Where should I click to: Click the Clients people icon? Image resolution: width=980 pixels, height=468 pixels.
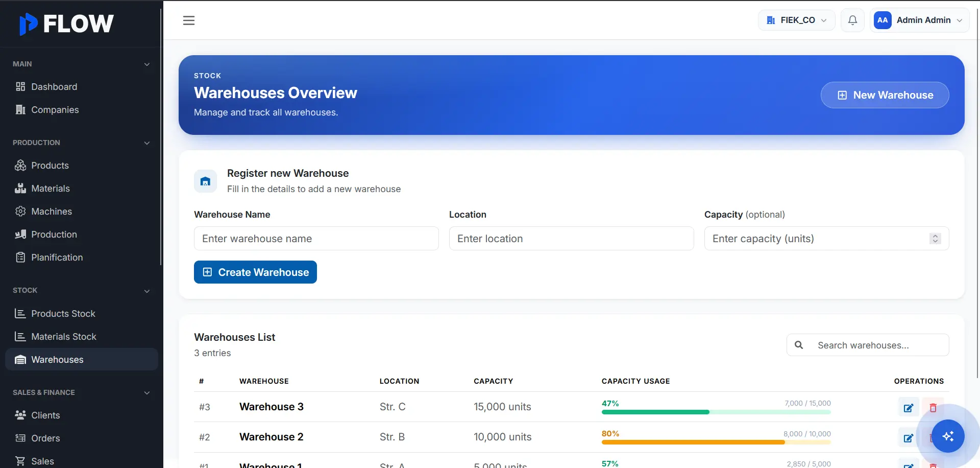[20, 415]
